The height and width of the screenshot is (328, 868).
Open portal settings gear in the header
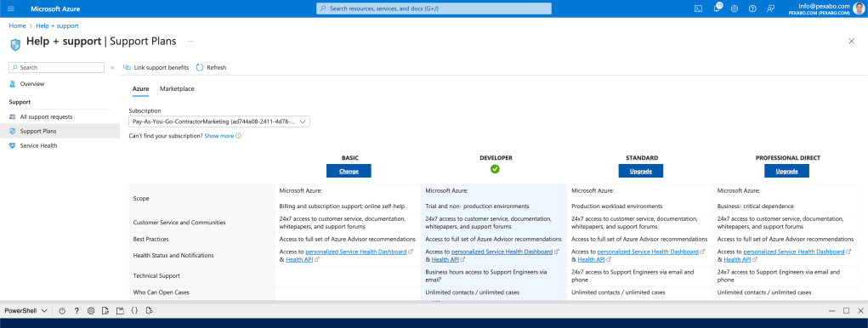tap(734, 8)
